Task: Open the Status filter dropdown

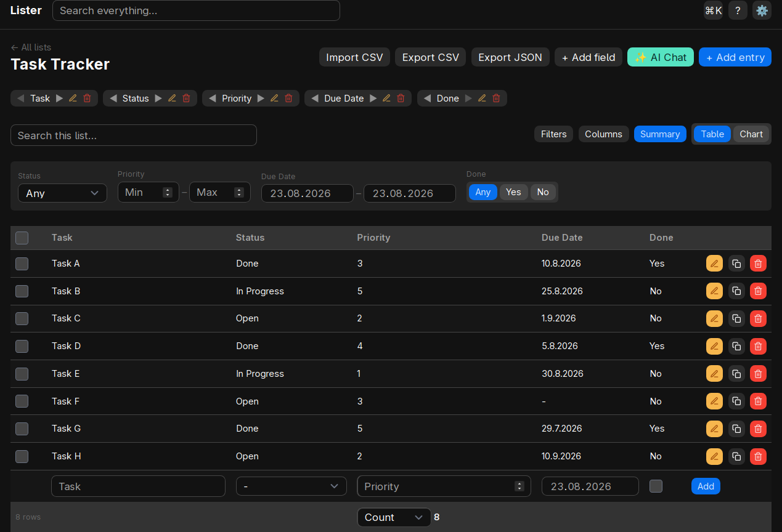Action: pyautogui.click(x=62, y=193)
